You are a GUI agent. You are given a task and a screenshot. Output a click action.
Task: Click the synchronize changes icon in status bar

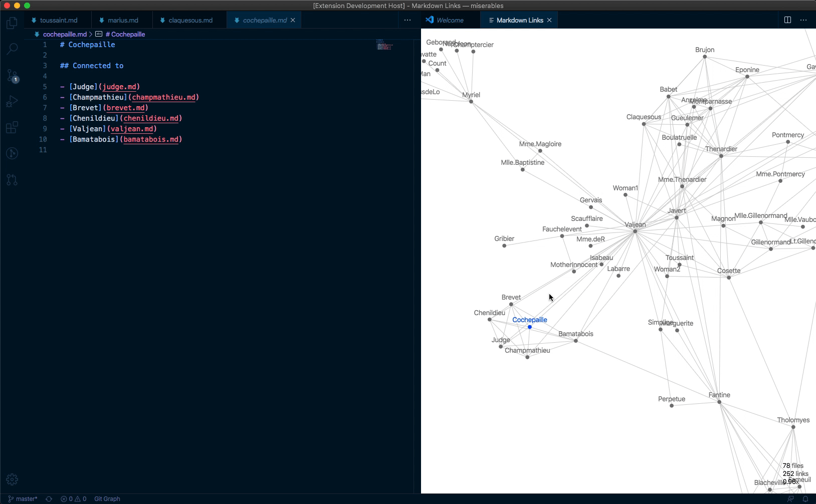(49, 499)
